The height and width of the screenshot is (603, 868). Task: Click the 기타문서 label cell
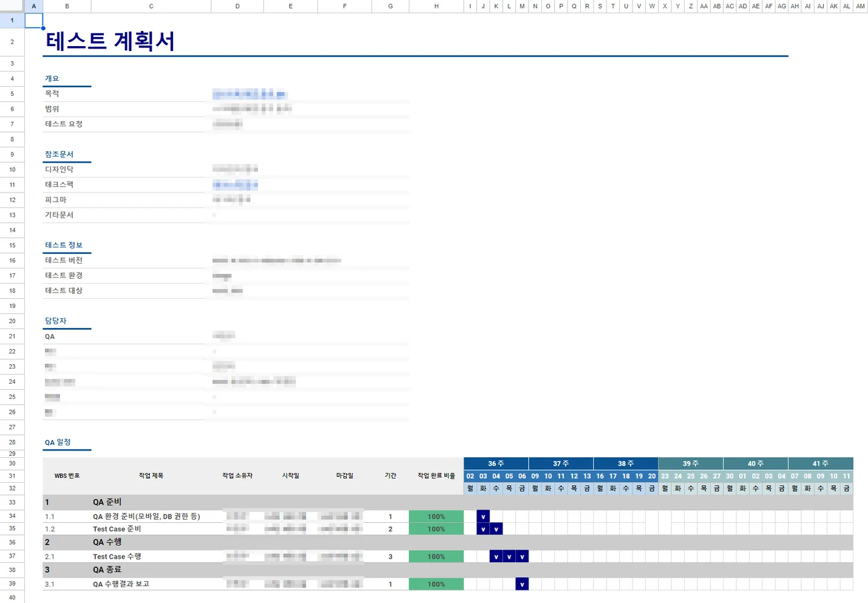coord(59,215)
